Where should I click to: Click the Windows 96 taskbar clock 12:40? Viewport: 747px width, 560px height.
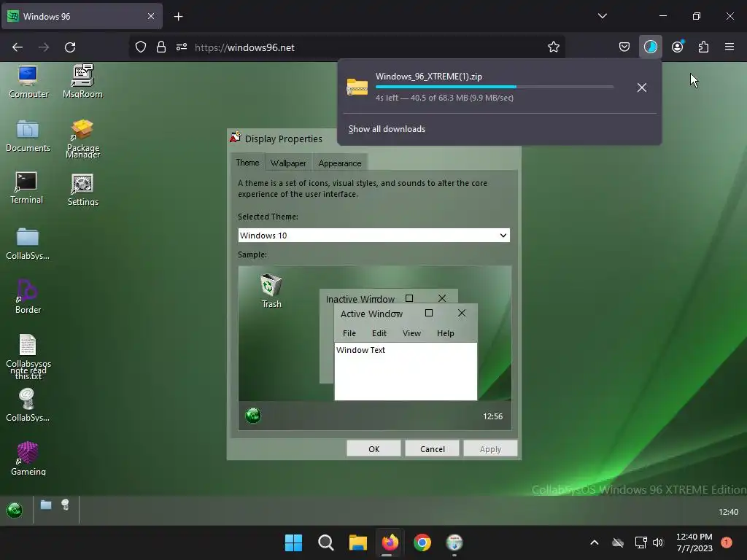(728, 512)
